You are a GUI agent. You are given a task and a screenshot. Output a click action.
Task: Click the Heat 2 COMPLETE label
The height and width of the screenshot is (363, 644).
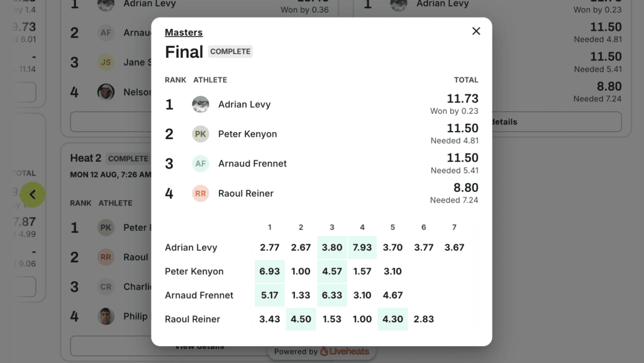click(128, 159)
